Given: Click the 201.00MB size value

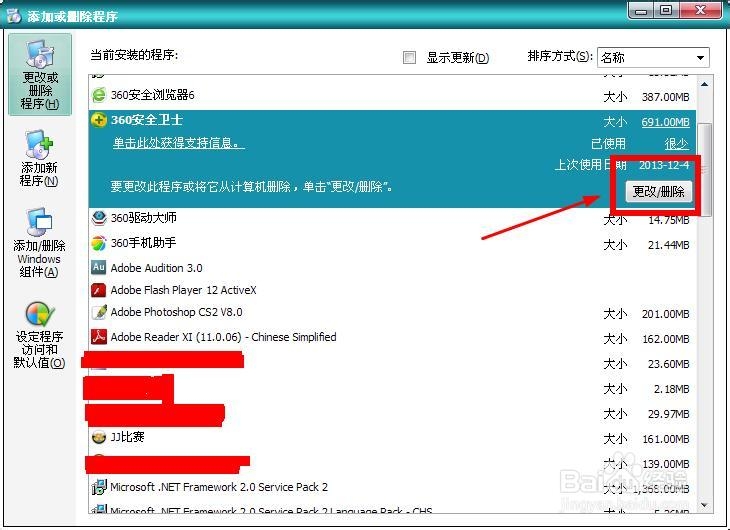Looking at the screenshot, I should [665, 314].
